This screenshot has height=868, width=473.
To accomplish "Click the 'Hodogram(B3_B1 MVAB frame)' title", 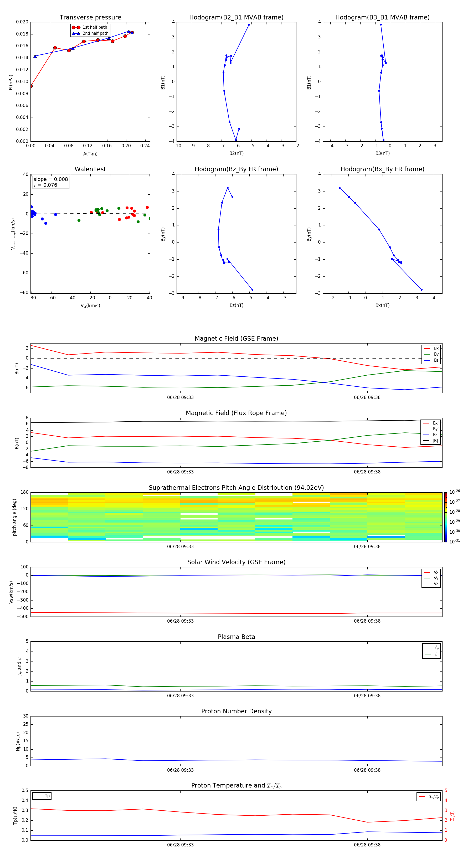I will click(x=382, y=18).
